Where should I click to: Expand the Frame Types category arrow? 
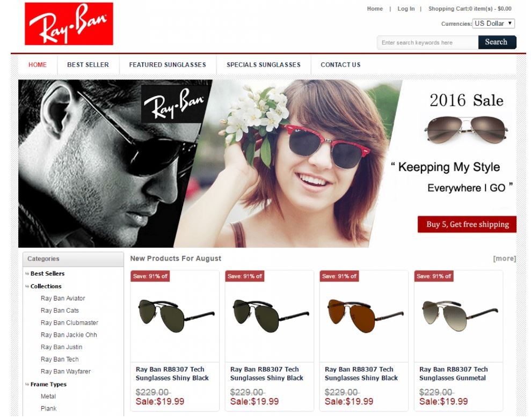pos(27,385)
